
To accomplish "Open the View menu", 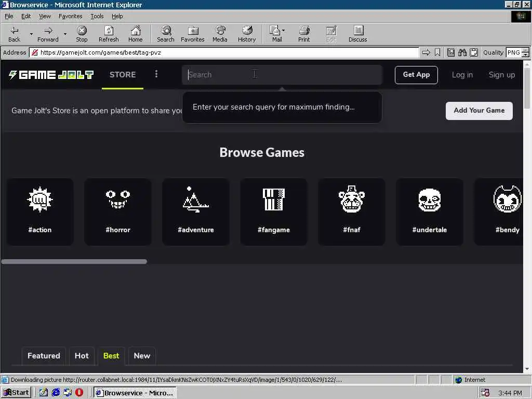I will [45, 16].
